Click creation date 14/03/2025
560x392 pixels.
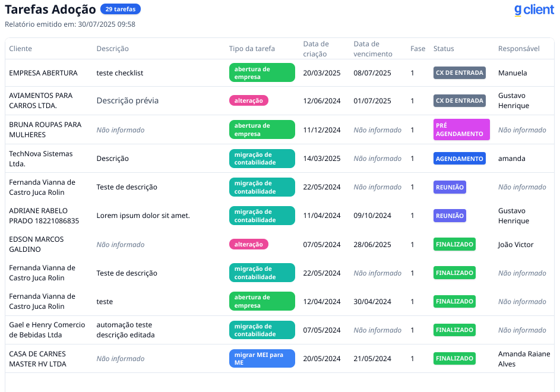(322, 159)
